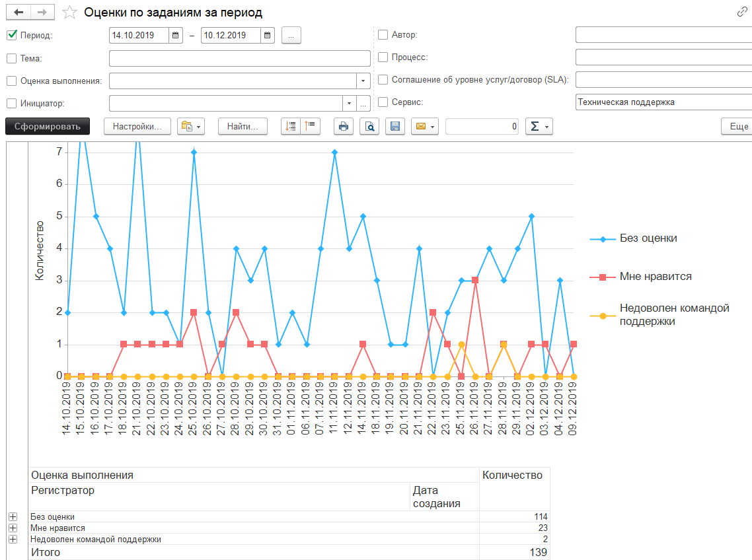Open print preview with magnifier icon
Image resolution: width=752 pixels, height=560 pixels.
[369, 127]
